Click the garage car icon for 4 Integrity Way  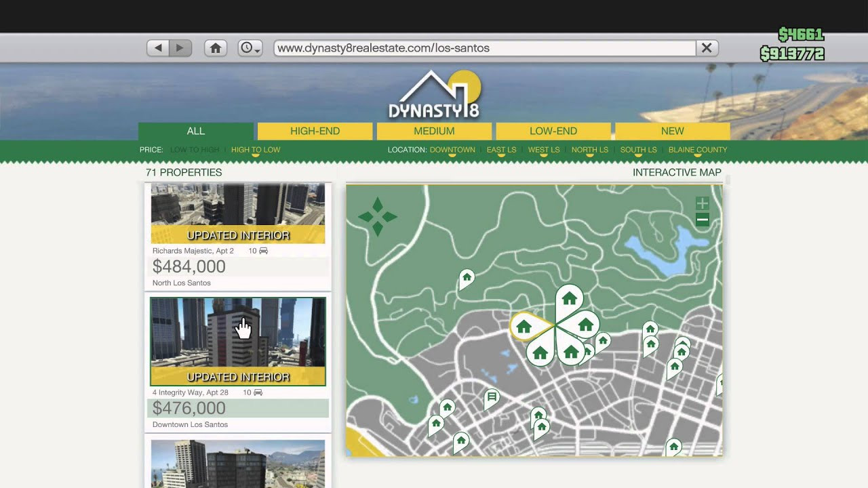[258, 392]
